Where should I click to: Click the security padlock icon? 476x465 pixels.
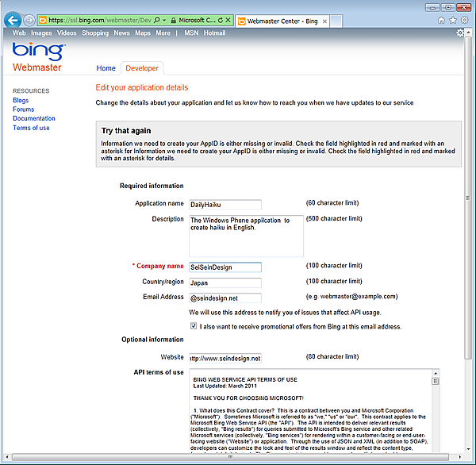click(x=173, y=21)
